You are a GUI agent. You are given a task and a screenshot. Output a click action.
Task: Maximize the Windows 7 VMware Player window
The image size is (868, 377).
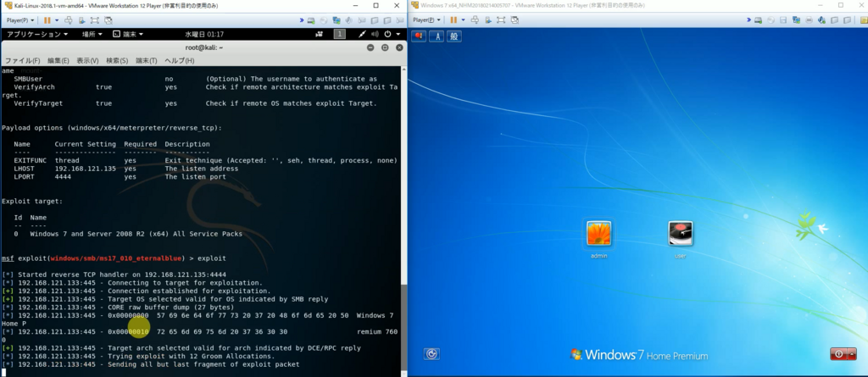coord(841,5)
